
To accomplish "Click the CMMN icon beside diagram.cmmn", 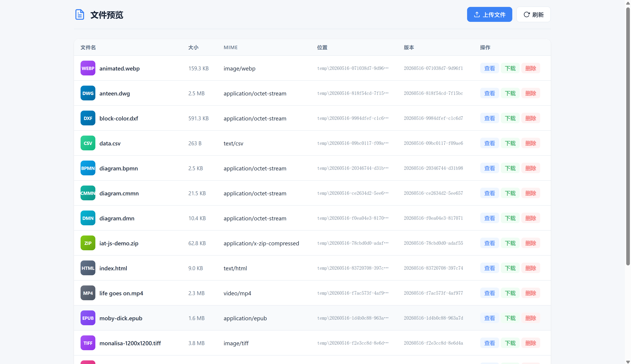I will (88, 193).
